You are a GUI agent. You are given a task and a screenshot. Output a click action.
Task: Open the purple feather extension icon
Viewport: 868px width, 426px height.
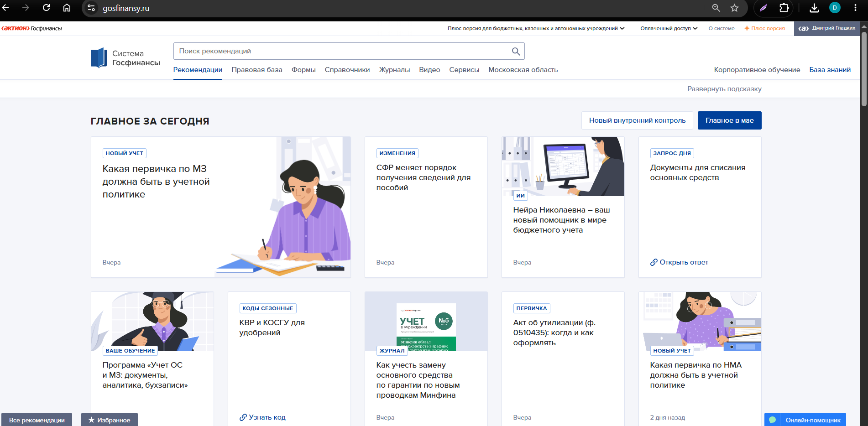pos(763,8)
